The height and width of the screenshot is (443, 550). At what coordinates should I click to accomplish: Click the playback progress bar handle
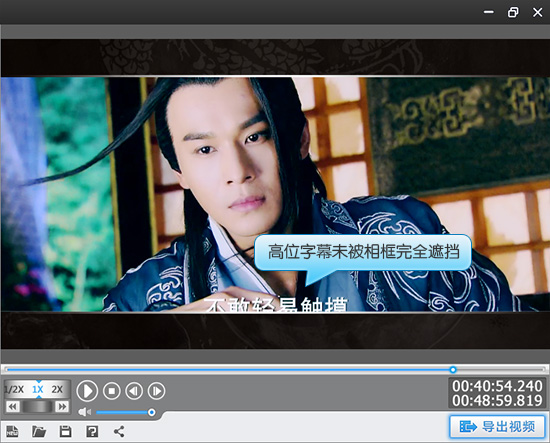pyautogui.click(x=453, y=370)
